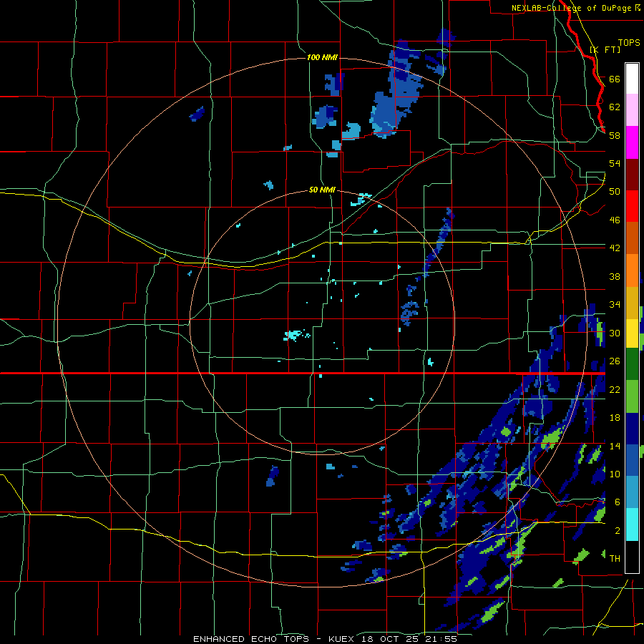The height and width of the screenshot is (644, 644).
Task: Click the 50 legend value beside the color bar
Action: click(x=615, y=192)
